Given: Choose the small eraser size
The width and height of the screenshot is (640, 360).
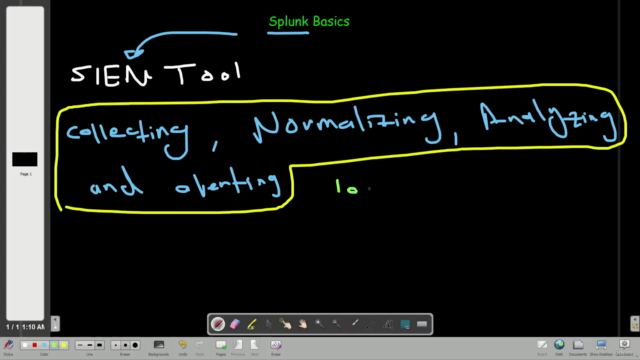Looking at the screenshot, I should click(116, 345).
